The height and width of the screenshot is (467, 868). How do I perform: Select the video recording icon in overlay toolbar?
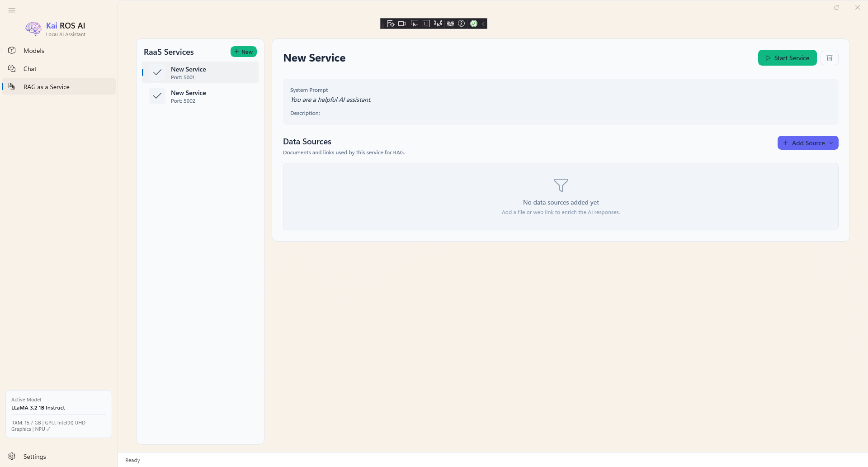coord(402,24)
